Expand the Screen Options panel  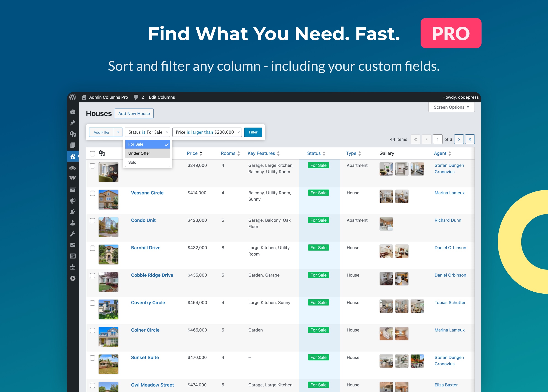451,107
